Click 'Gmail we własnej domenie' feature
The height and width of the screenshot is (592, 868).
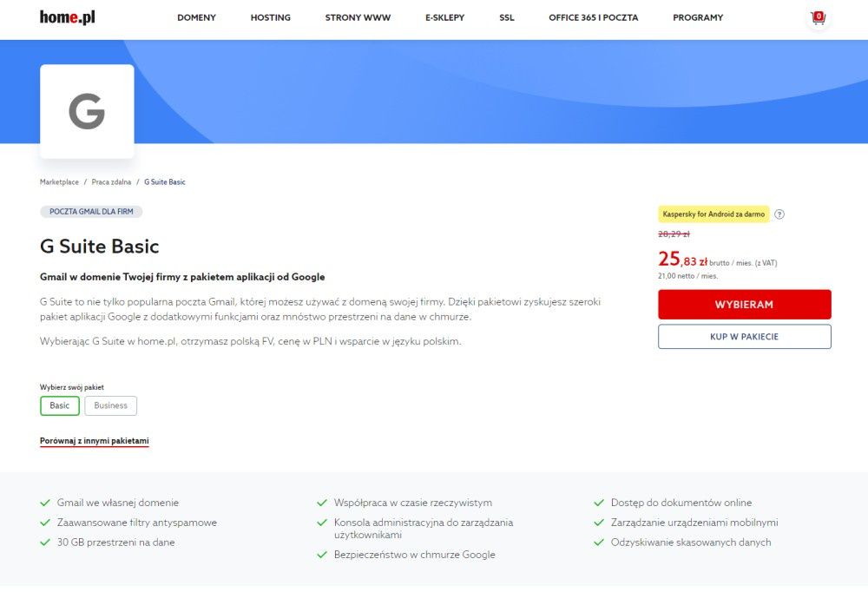[x=118, y=503]
